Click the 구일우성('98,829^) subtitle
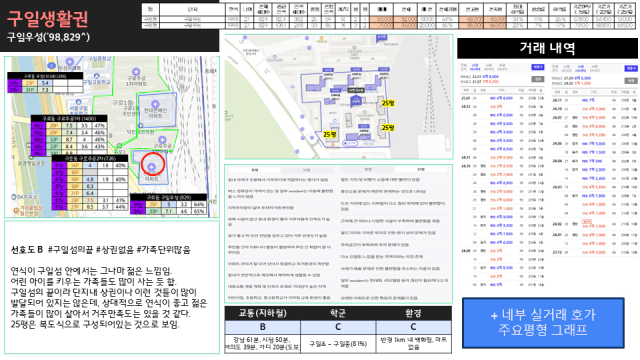 point(48,38)
